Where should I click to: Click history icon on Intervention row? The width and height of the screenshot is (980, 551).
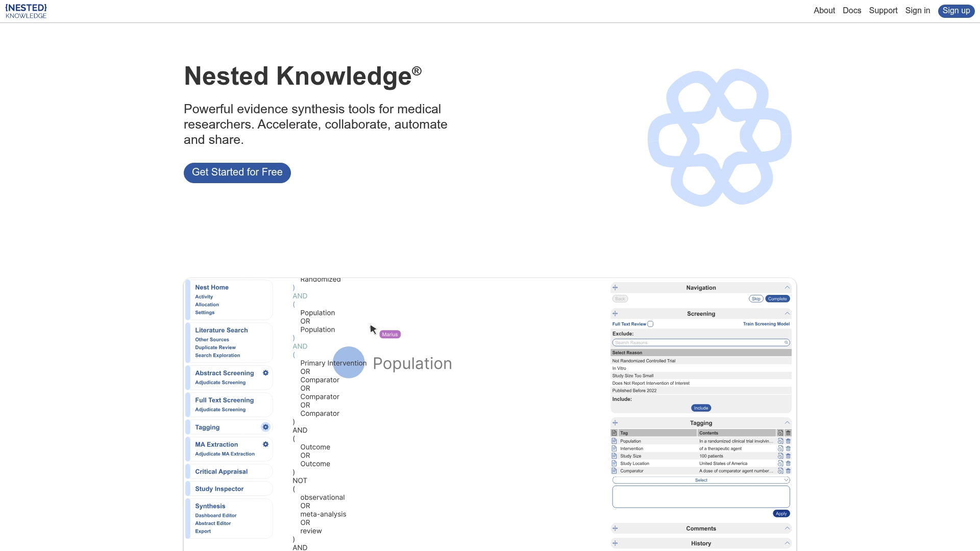[x=780, y=449]
